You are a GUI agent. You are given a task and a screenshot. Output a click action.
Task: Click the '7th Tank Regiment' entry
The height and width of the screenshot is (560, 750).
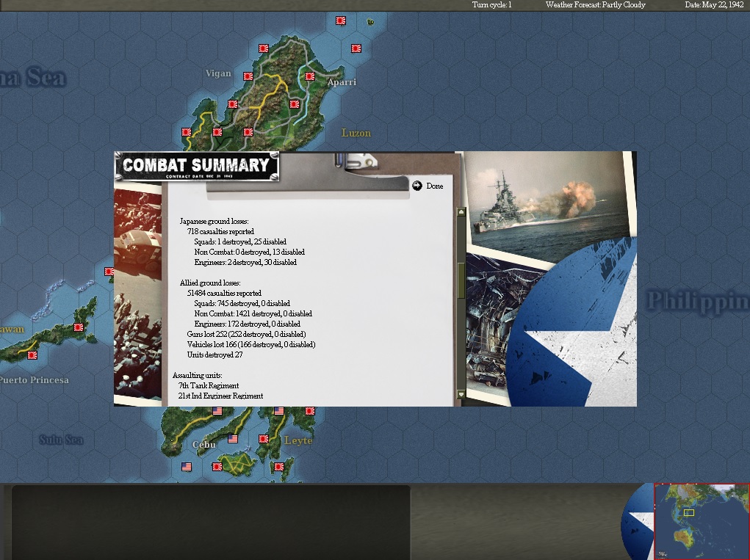click(209, 385)
